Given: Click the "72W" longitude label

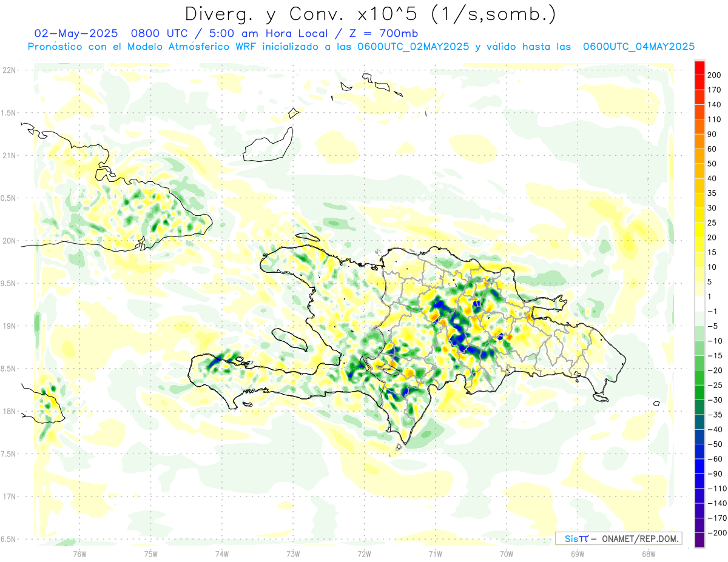Looking at the screenshot, I should [364, 554].
